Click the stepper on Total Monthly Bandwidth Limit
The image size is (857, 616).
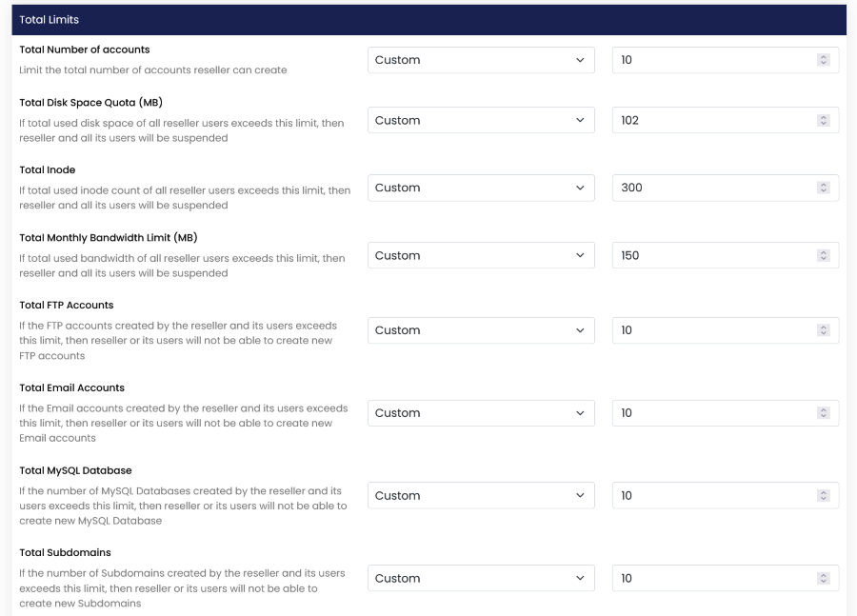point(824,256)
